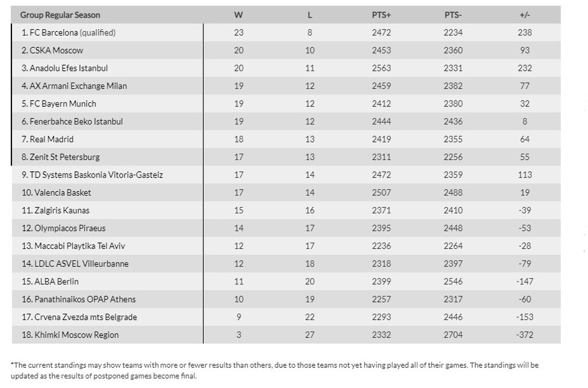Select Zenit St Petersburg in table
Screen dimensions: 588x388
tap(60, 157)
